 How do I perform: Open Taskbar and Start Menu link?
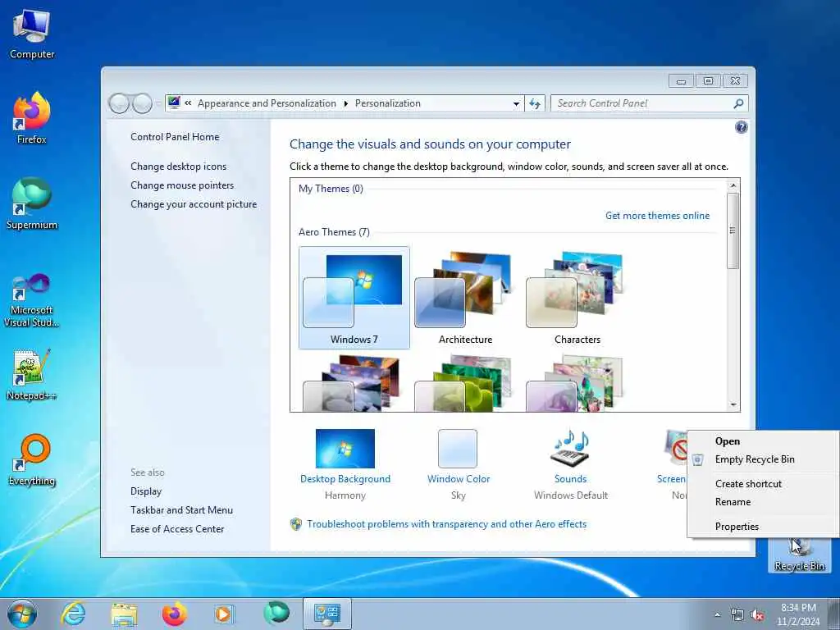(x=181, y=510)
